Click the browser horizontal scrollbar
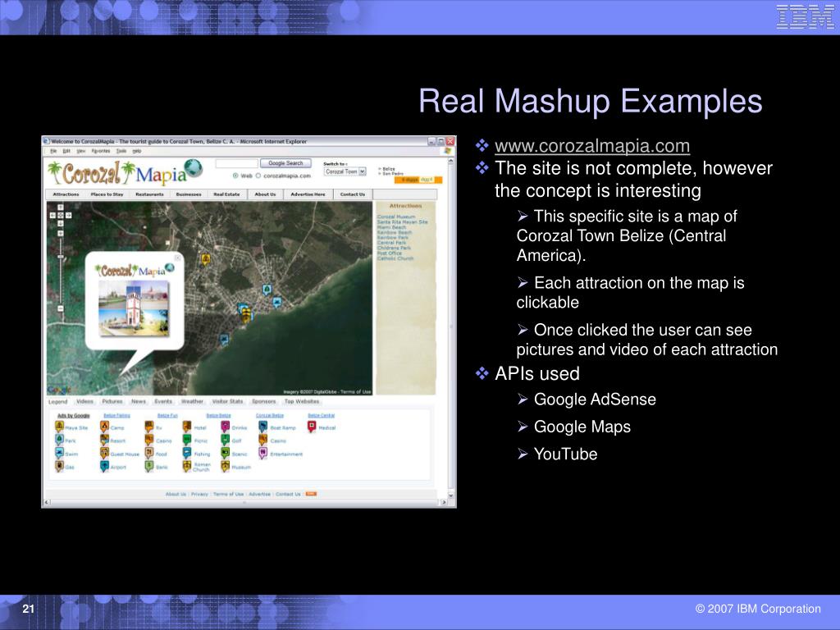Image resolution: width=840 pixels, height=630 pixels. [x=244, y=502]
